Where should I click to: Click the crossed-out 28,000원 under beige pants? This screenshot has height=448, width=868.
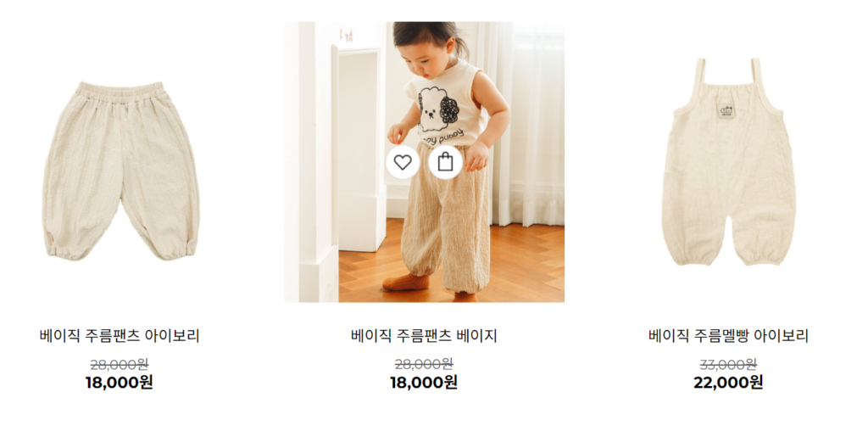424,365
